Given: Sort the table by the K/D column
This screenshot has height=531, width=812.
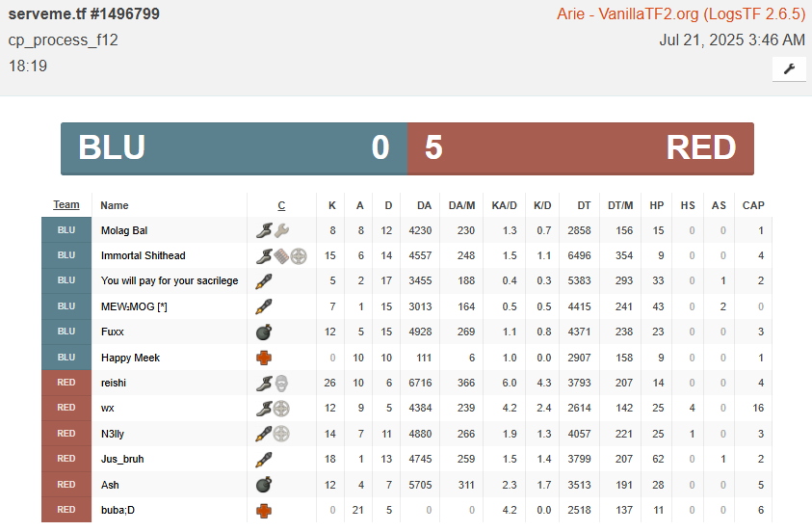Looking at the screenshot, I should tap(542, 205).
